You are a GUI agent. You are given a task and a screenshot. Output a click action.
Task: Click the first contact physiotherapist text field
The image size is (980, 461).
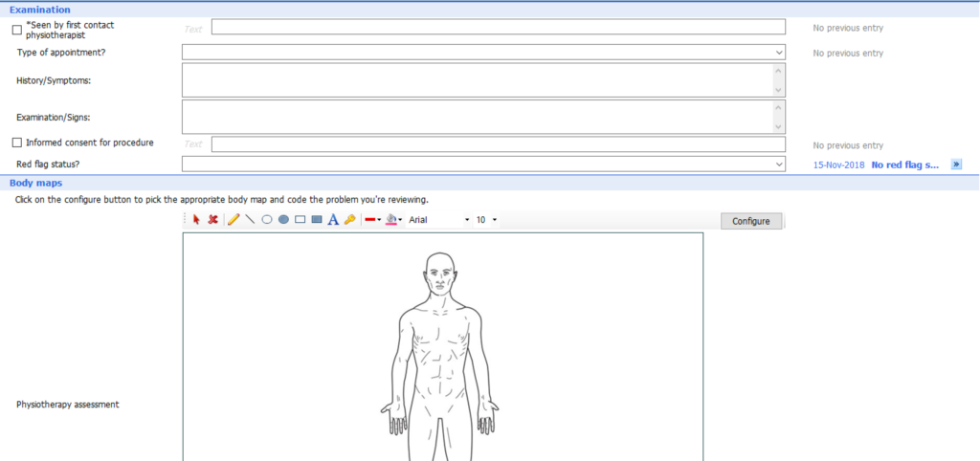coord(498,27)
